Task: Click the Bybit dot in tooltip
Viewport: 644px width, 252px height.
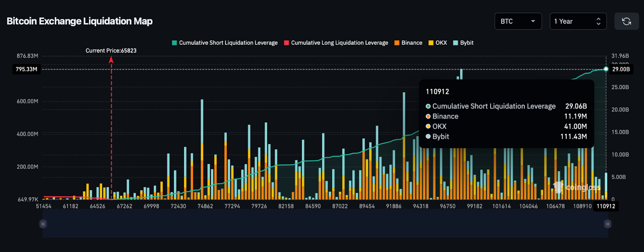Action: pos(428,137)
